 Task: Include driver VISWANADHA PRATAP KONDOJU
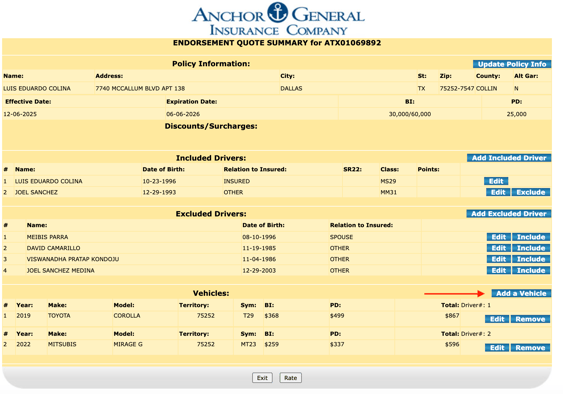click(x=531, y=259)
